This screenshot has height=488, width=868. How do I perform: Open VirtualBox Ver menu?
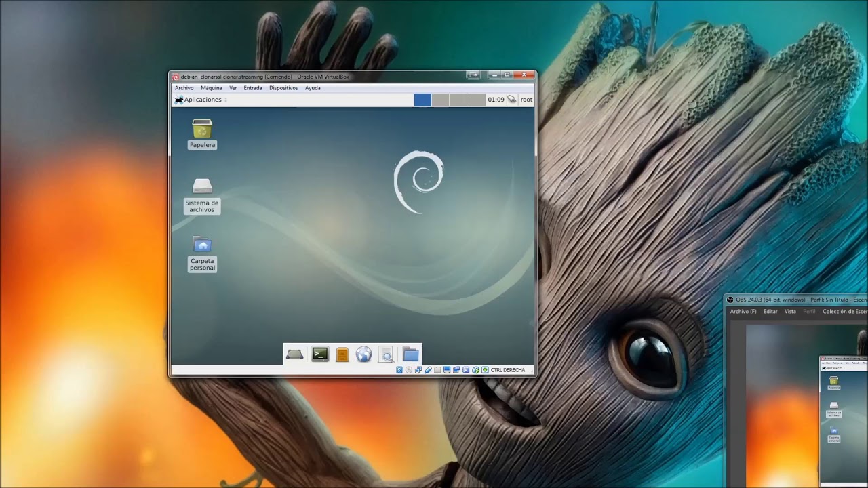(x=233, y=88)
